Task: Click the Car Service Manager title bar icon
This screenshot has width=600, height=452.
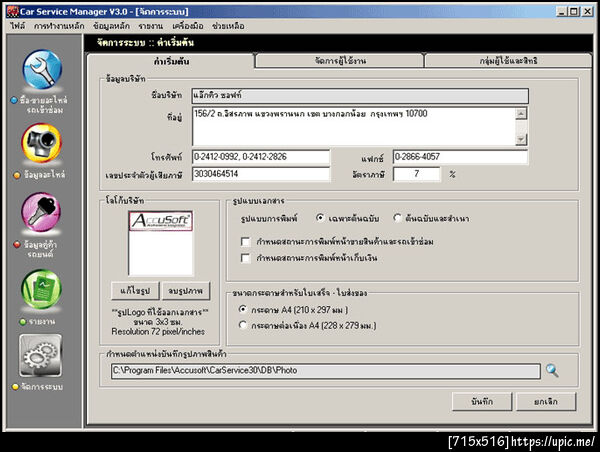Action: tap(13, 11)
